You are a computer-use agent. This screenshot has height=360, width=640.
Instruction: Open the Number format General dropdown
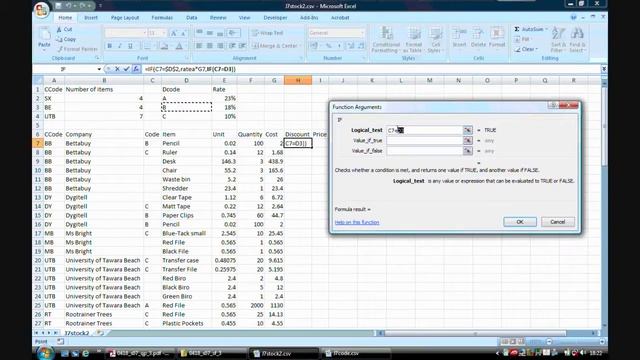coord(362,33)
